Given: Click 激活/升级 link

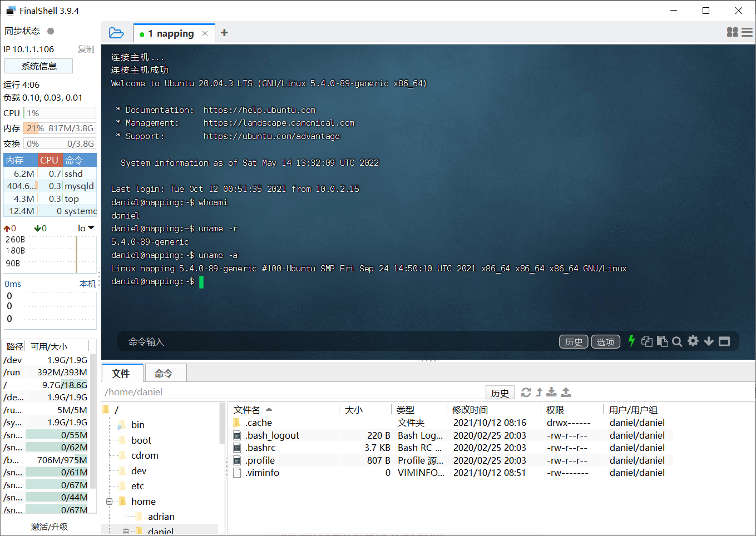Looking at the screenshot, I should click(x=49, y=527).
